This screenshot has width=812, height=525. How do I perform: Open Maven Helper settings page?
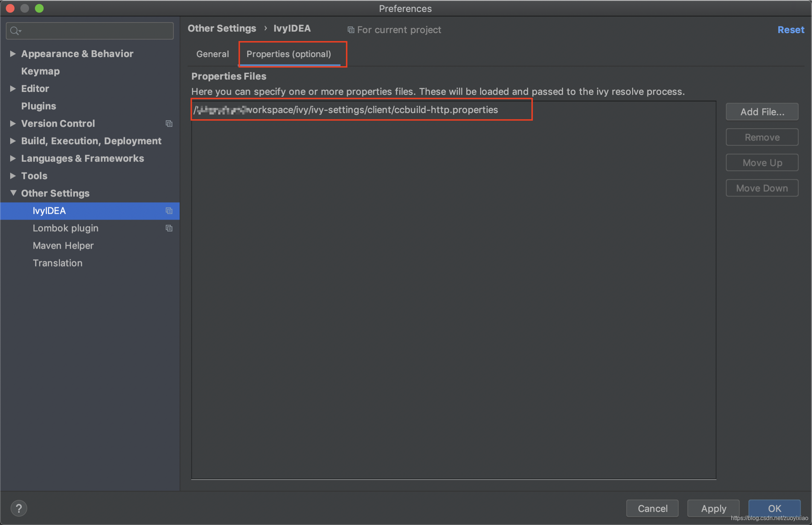tap(63, 246)
